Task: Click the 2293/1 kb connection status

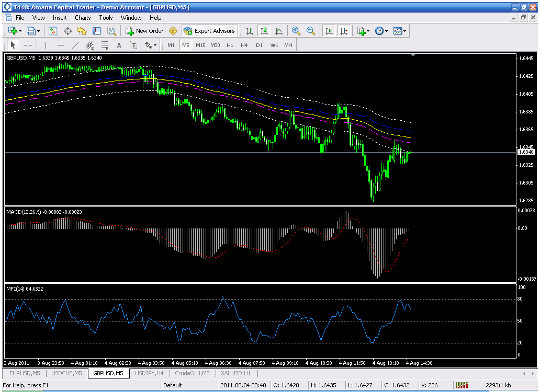Action: point(498,385)
